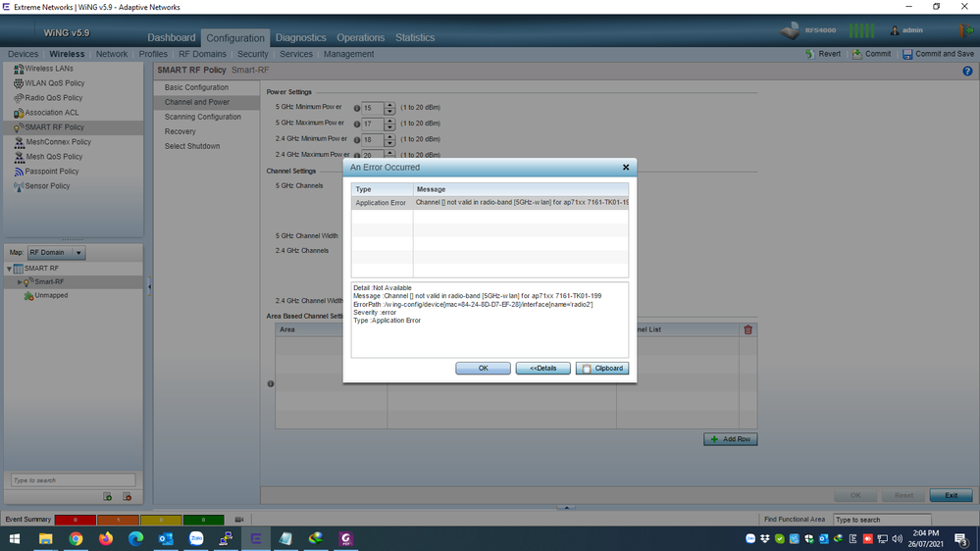Click the RFS4000 controller device icon
This screenshot has width=980, height=551.
790,30
